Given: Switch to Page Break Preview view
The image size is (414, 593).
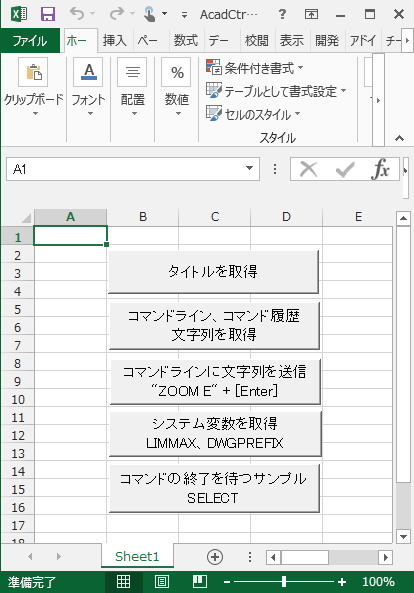Looking at the screenshot, I should pos(200,582).
